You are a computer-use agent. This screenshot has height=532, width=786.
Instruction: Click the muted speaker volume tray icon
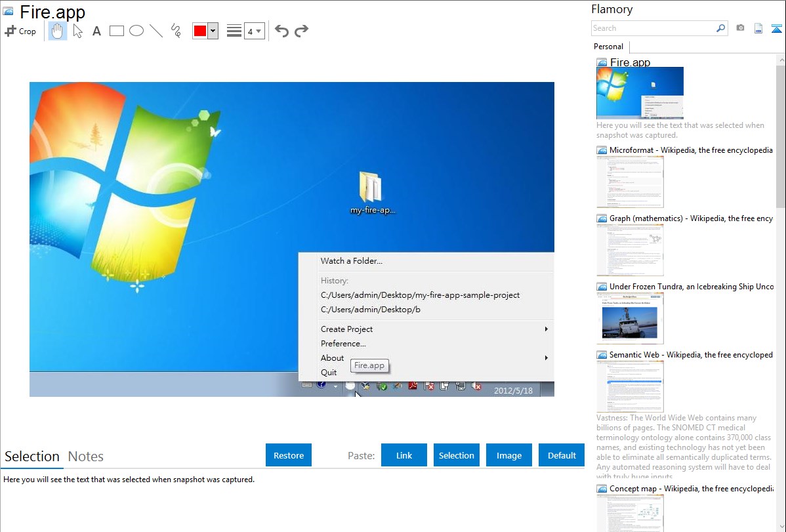click(476, 386)
